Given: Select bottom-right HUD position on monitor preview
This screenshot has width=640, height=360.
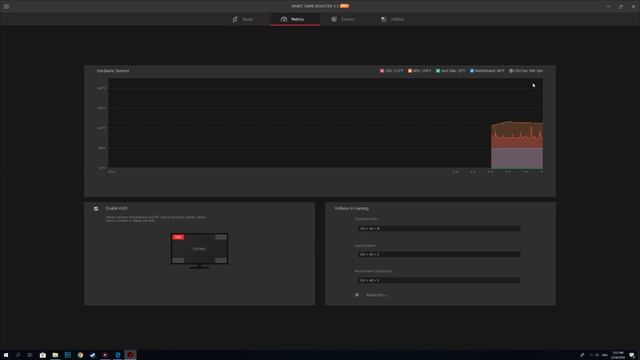Looking at the screenshot, I should point(221,260).
